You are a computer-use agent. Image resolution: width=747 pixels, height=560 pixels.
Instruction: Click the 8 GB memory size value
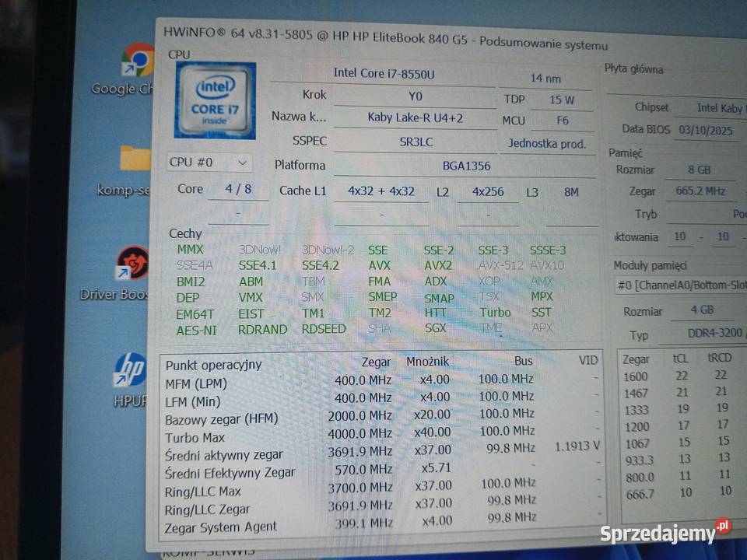click(699, 170)
